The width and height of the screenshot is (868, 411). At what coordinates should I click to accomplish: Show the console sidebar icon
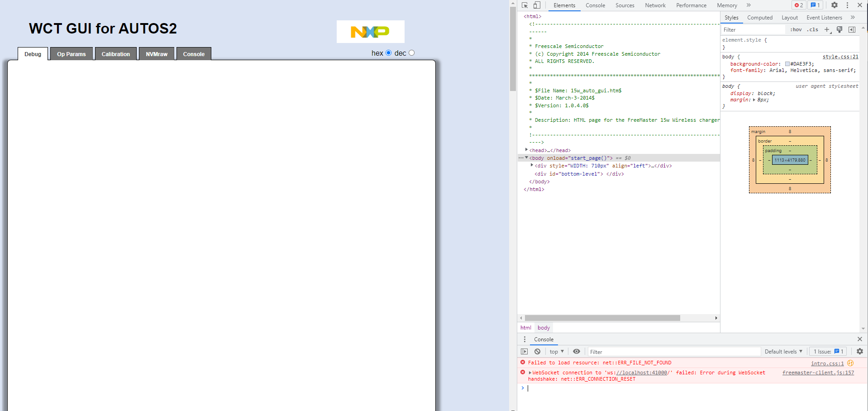pyautogui.click(x=524, y=351)
